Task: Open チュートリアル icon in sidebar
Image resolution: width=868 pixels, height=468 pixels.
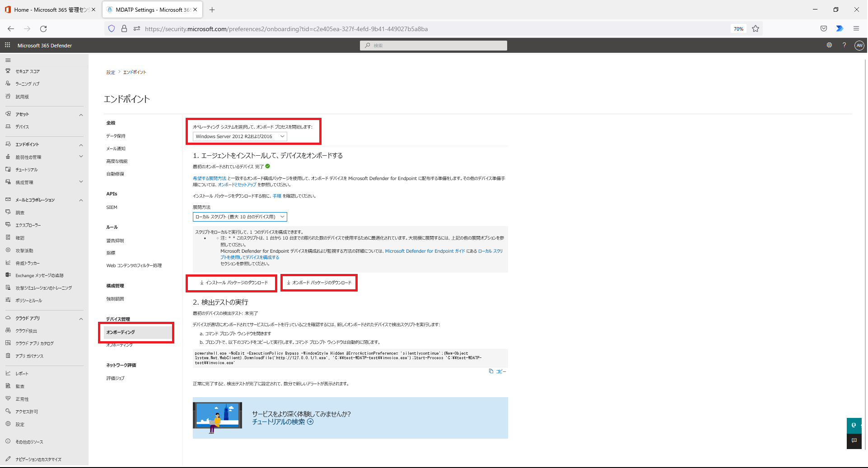Action: [8, 170]
